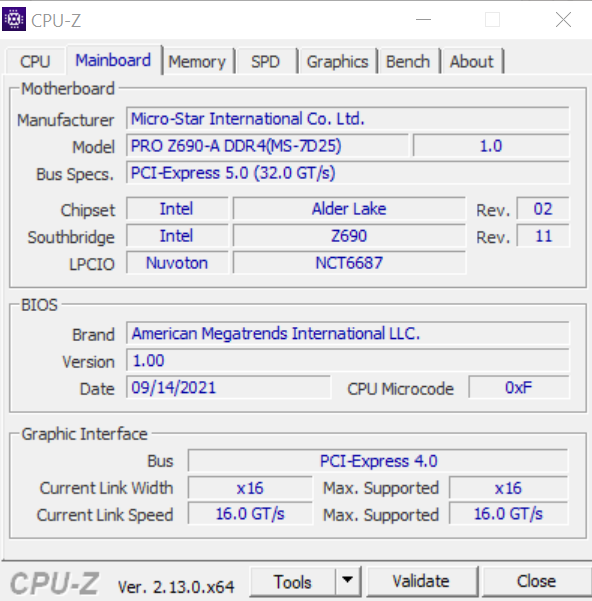
Task: Click the Southbridge vendor Intel field
Action: tap(177, 236)
